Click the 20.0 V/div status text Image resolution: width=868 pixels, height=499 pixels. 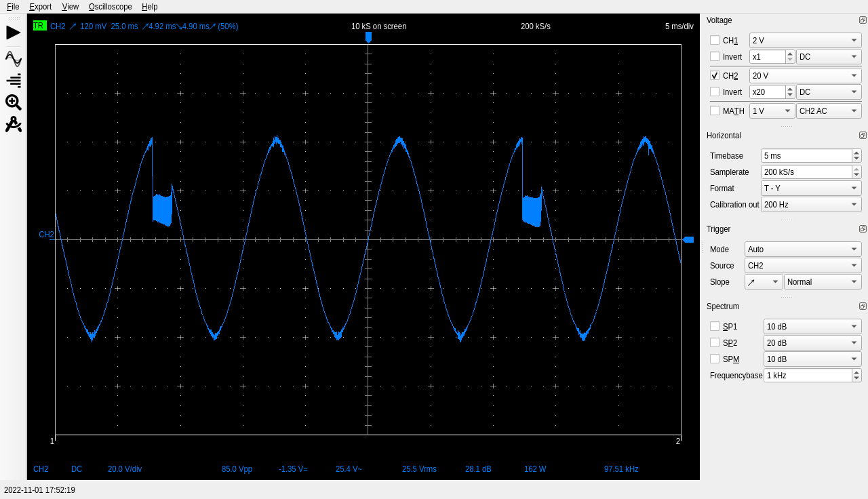point(125,469)
